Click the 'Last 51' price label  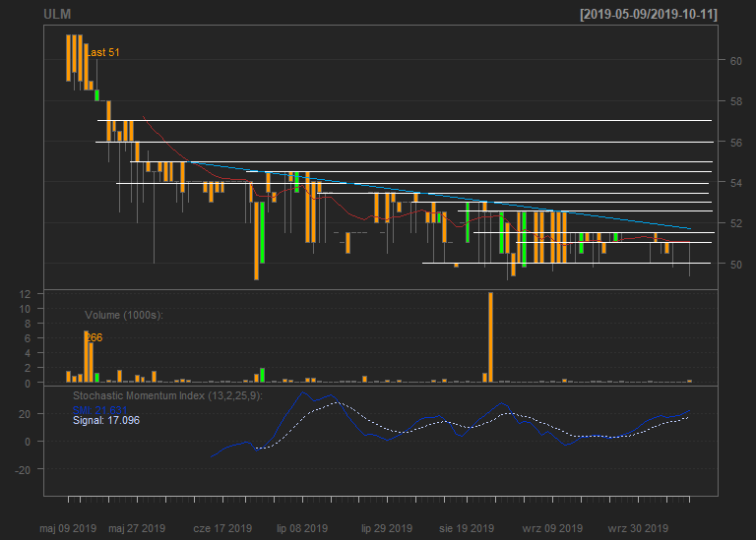pos(102,52)
